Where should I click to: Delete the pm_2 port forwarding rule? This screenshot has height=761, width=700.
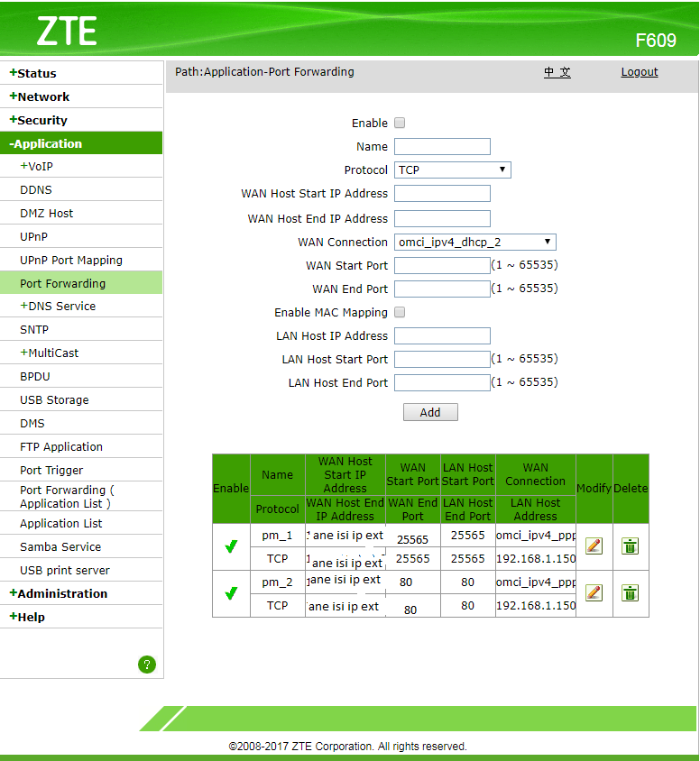pos(631,592)
